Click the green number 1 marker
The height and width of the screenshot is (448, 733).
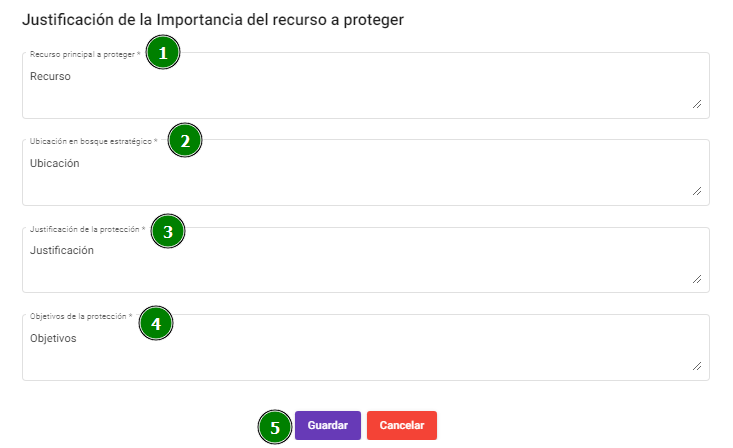(x=163, y=52)
